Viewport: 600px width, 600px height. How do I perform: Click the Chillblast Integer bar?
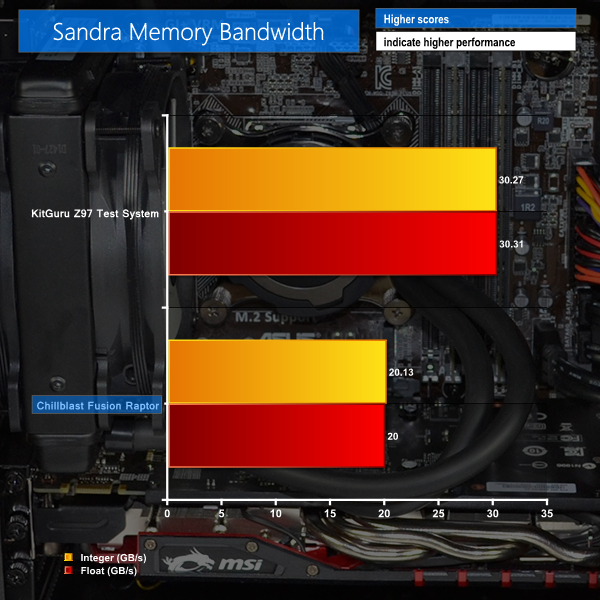(x=277, y=372)
